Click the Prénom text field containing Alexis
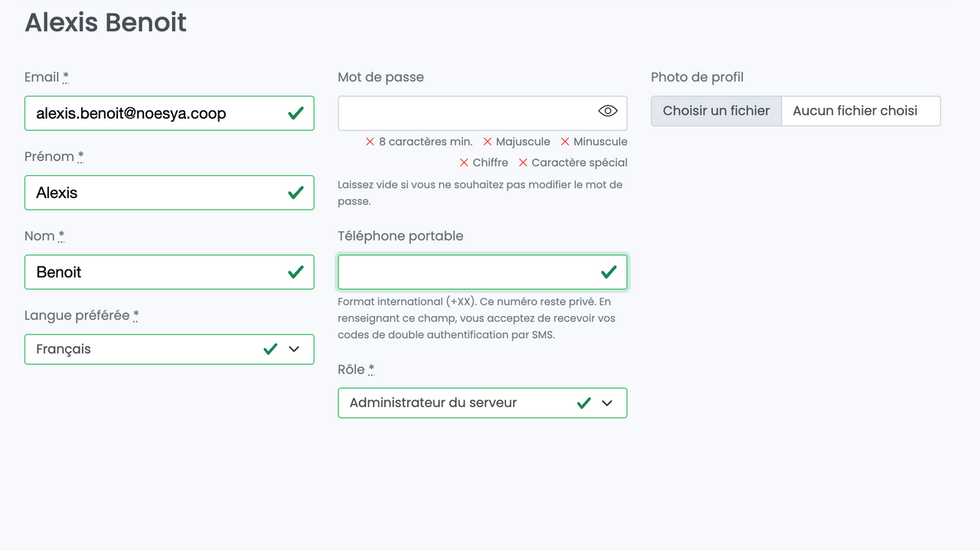The height and width of the screenshot is (551, 980). click(x=153, y=193)
